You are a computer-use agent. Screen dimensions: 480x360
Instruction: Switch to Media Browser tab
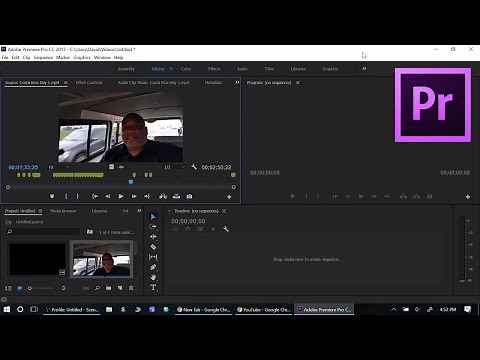click(63, 211)
